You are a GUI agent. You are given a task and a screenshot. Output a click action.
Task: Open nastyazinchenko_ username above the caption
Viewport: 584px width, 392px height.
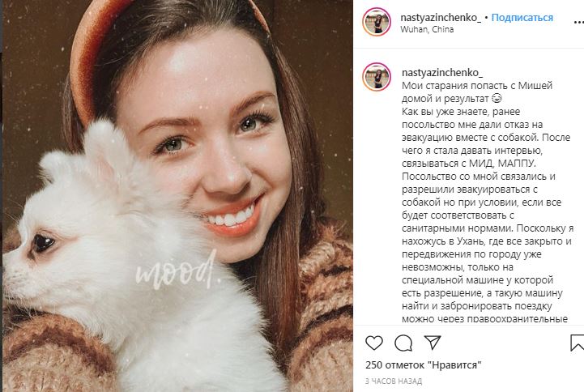[442, 73]
